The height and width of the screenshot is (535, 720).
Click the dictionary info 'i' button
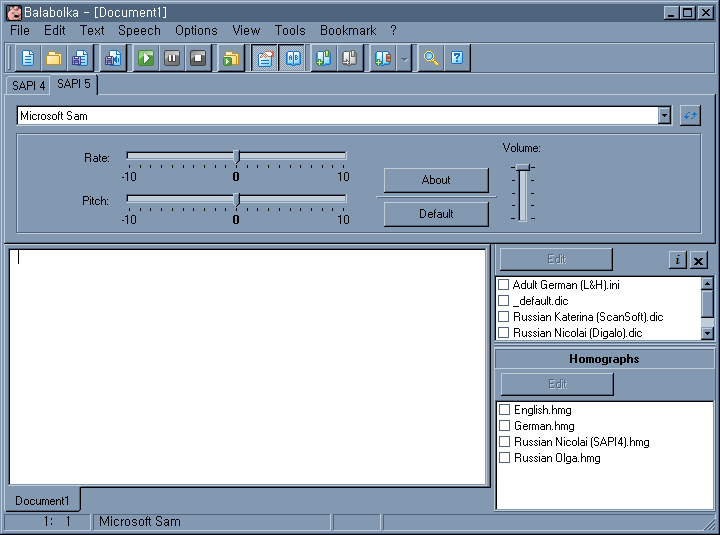click(x=678, y=260)
